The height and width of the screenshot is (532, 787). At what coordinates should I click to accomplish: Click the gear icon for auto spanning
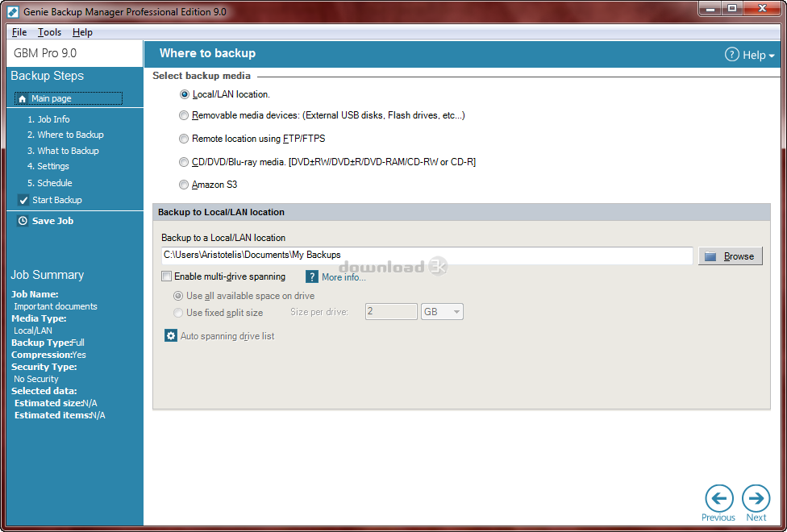coord(171,336)
